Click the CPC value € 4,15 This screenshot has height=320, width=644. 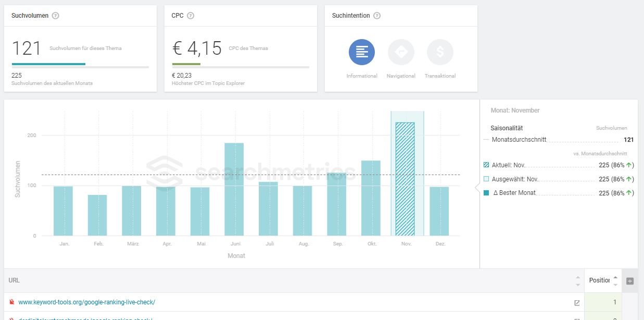197,48
